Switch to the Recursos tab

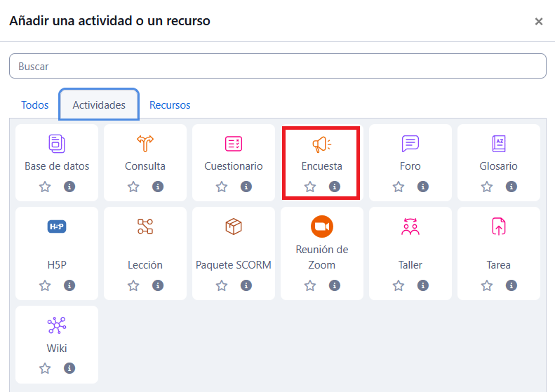pos(170,105)
